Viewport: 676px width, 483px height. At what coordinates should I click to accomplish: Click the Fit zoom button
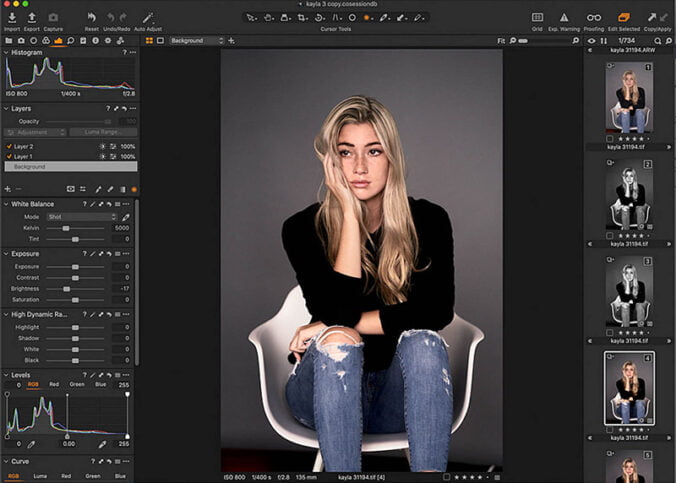(x=501, y=41)
